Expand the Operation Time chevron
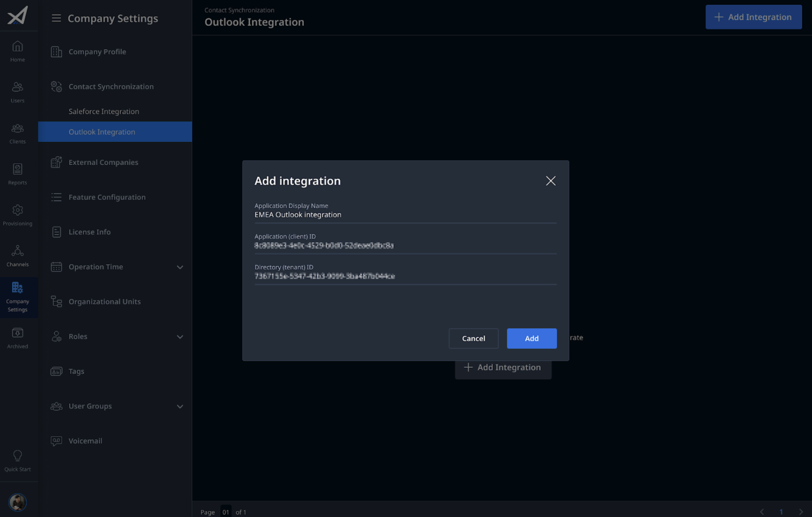 tap(180, 267)
